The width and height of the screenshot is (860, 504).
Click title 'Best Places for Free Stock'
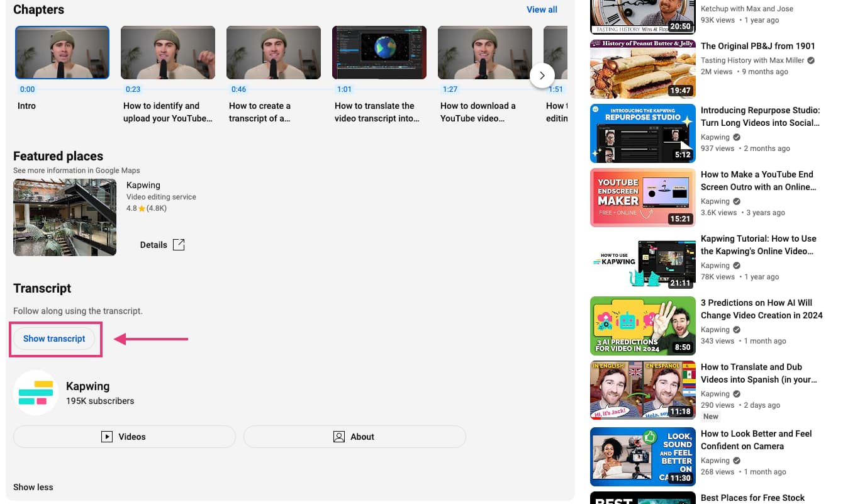(752, 498)
